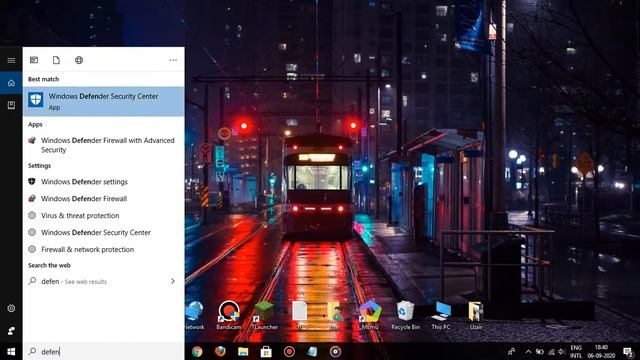The height and width of the screenshot is (360, 640).
Task: Open more search filter options (three dots)
Action: click(173, 60)
